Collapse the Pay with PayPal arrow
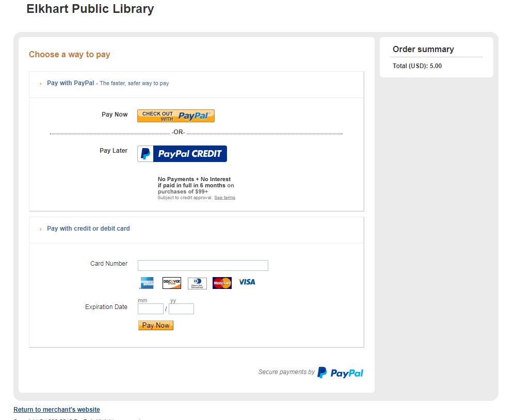Viewport: 516px width, 420px height. (x=41, y=84)
